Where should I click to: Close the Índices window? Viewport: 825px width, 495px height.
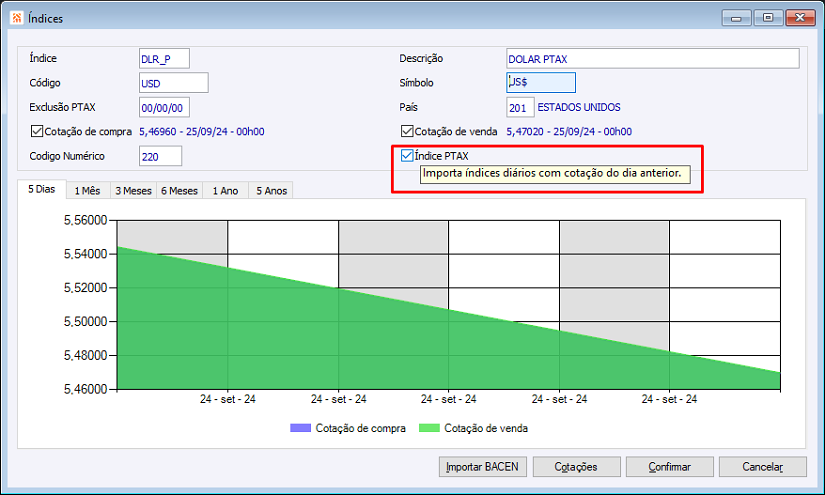(x=800, y=18)
